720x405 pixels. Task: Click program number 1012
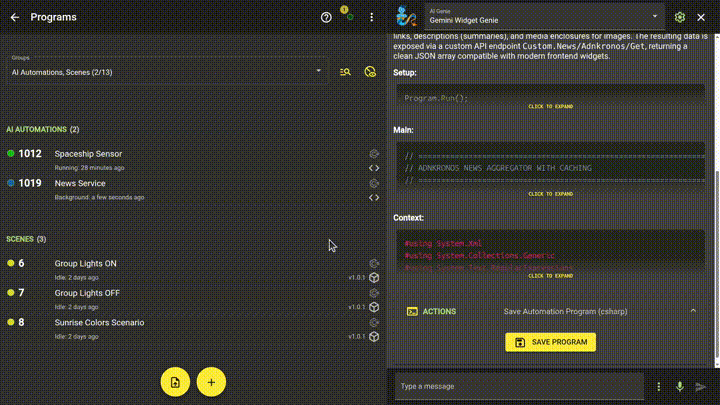(30, 154)
